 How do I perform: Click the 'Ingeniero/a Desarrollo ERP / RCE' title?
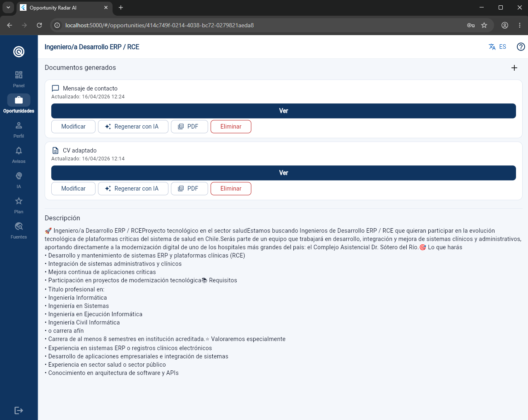92,47
